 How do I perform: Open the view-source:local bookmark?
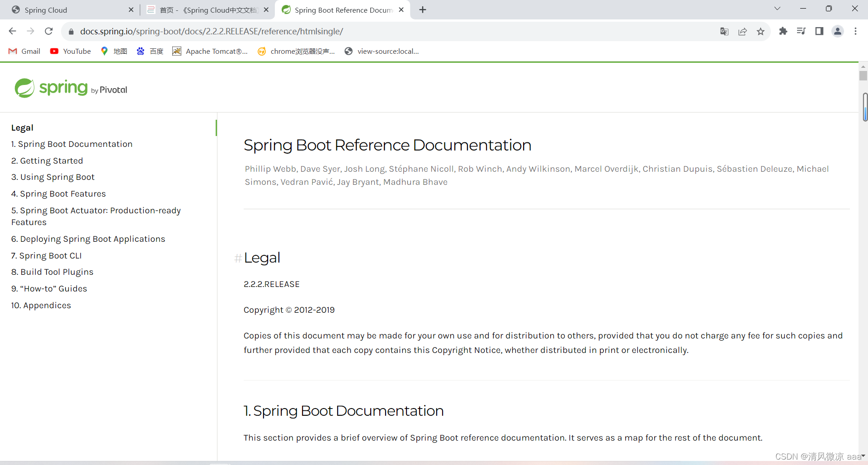coord(382,51)
